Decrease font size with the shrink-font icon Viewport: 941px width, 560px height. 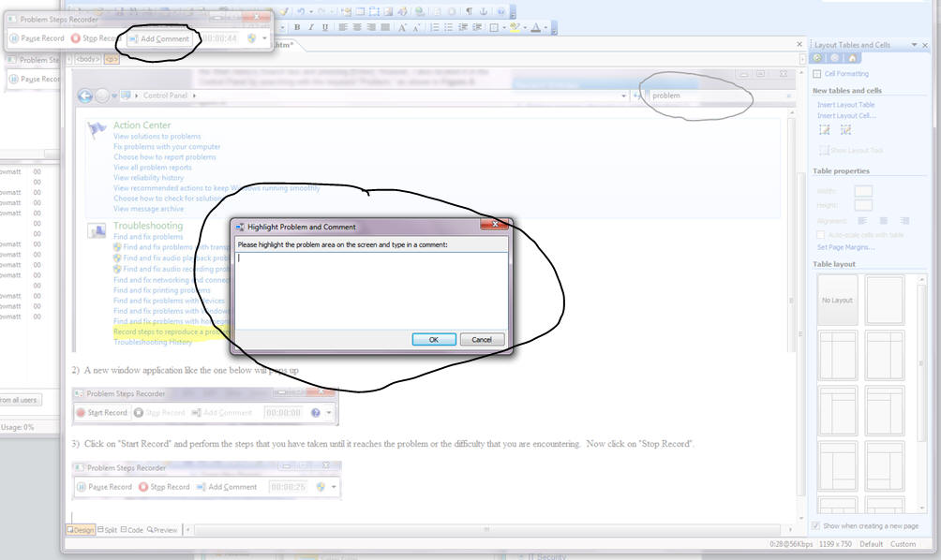(x=416, y=27)
